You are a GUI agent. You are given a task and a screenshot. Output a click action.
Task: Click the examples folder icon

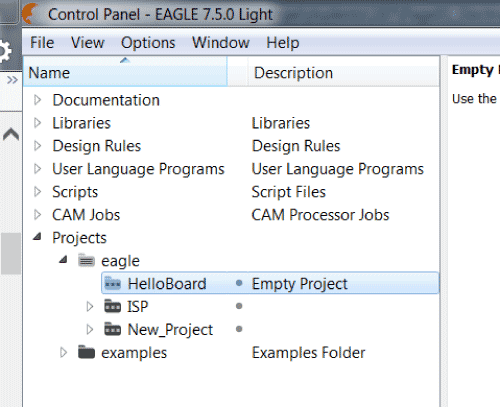[87, 352]
